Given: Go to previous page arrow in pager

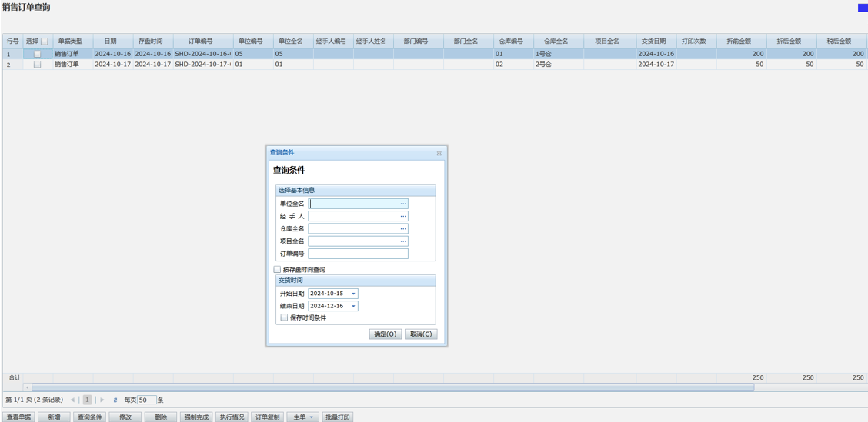Looking at the screenshot, I should point(73,400).
